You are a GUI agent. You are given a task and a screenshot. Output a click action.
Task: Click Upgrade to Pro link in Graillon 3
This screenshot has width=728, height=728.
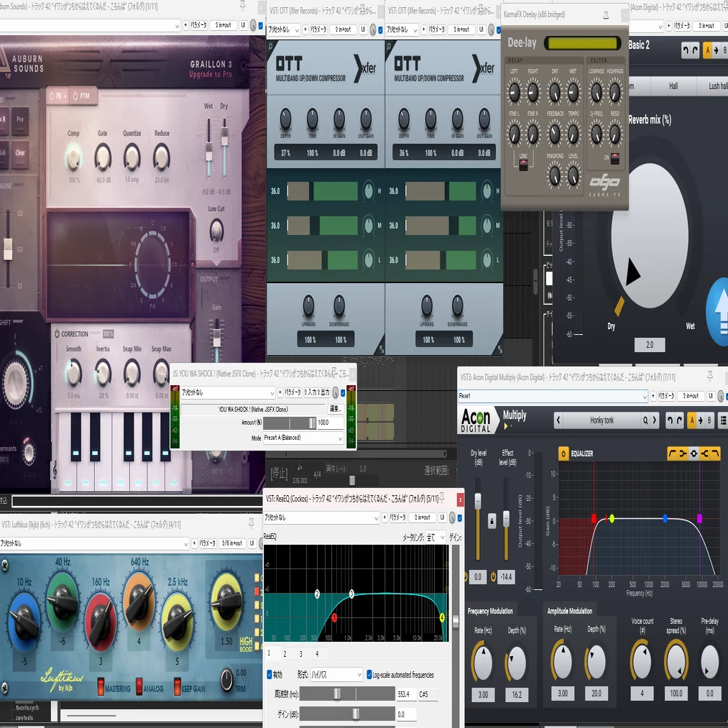coord(211,75)
